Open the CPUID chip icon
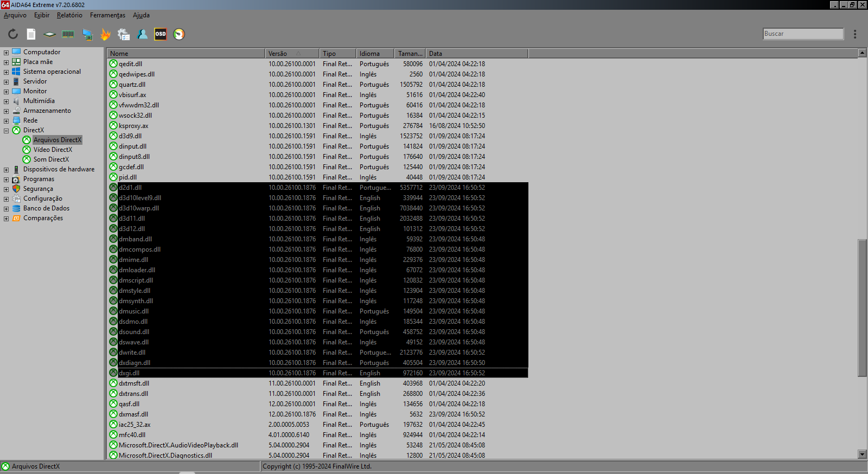 coord(49,34)
